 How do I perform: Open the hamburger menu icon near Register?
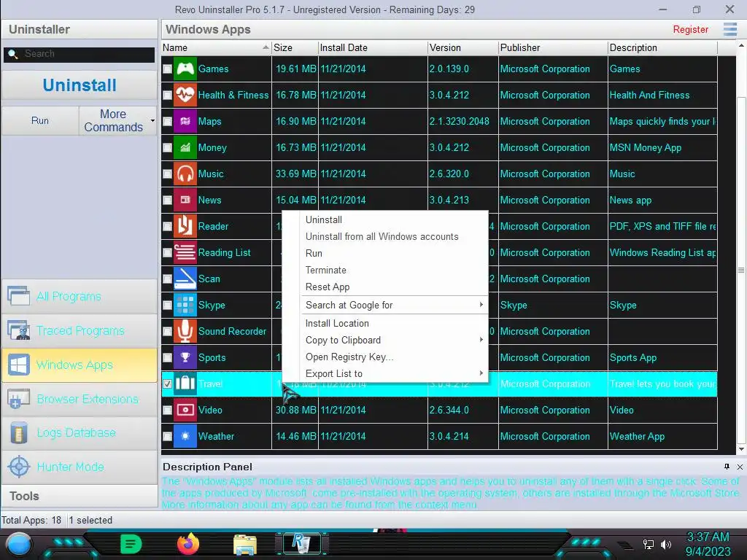click(729, 29)
